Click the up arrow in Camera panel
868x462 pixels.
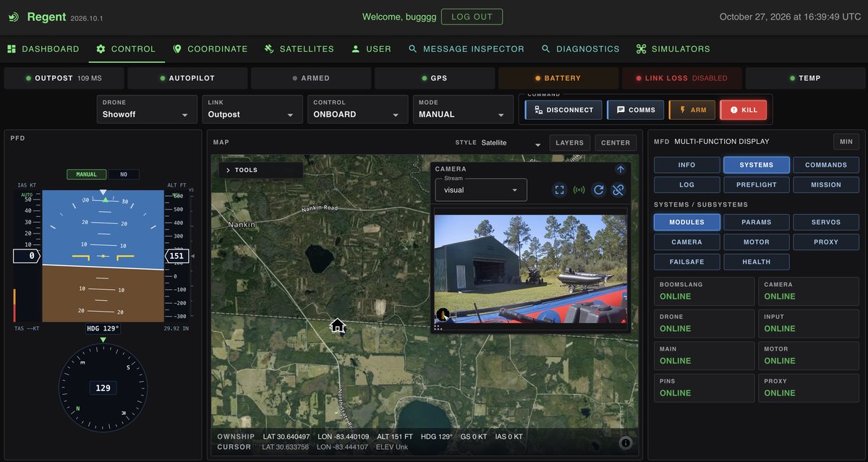(620, 169)
